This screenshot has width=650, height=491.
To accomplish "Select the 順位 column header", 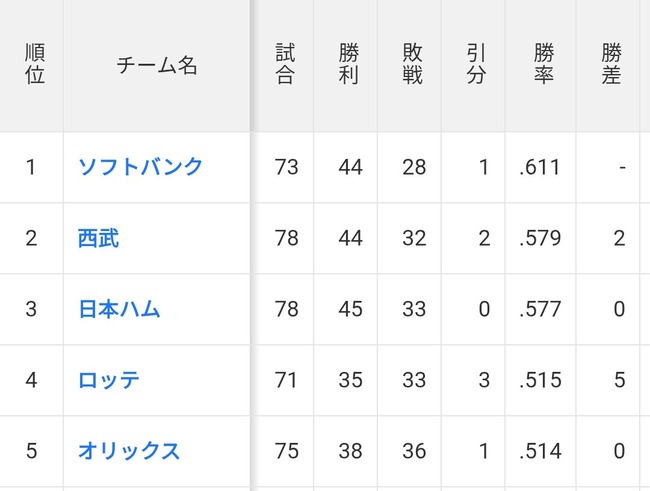I will pos(35,64).
